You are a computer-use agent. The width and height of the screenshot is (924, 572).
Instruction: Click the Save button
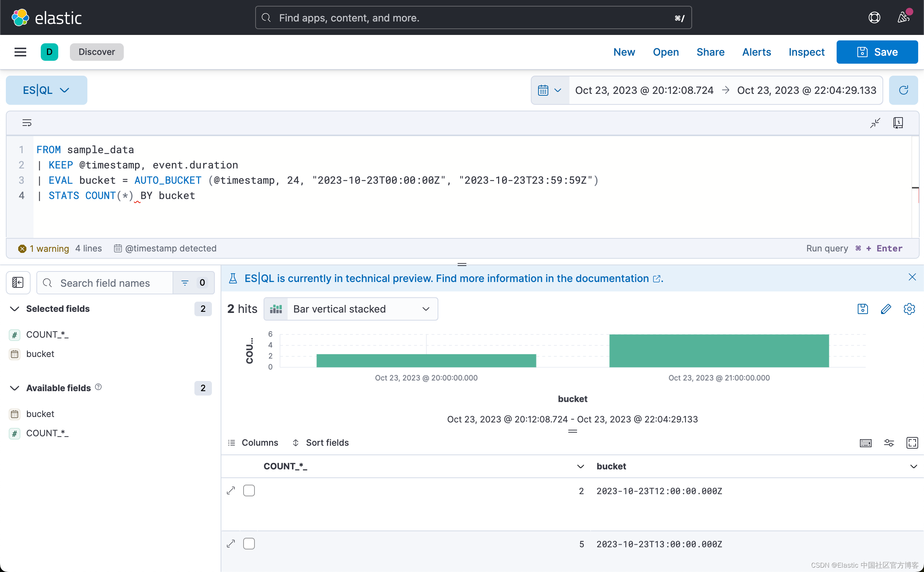click(877, 52)
